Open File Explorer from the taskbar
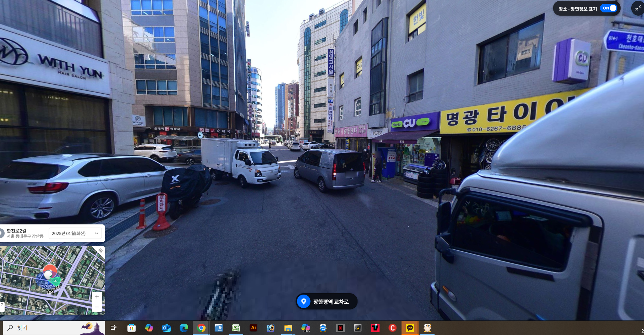Screen dimensions: 644x335 coord(288,328)
